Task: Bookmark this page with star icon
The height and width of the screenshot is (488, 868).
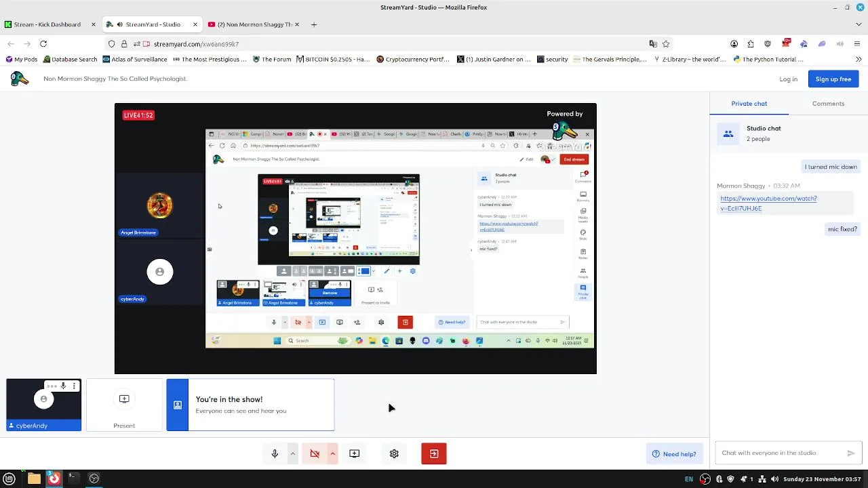Action: tap(666, 44)
